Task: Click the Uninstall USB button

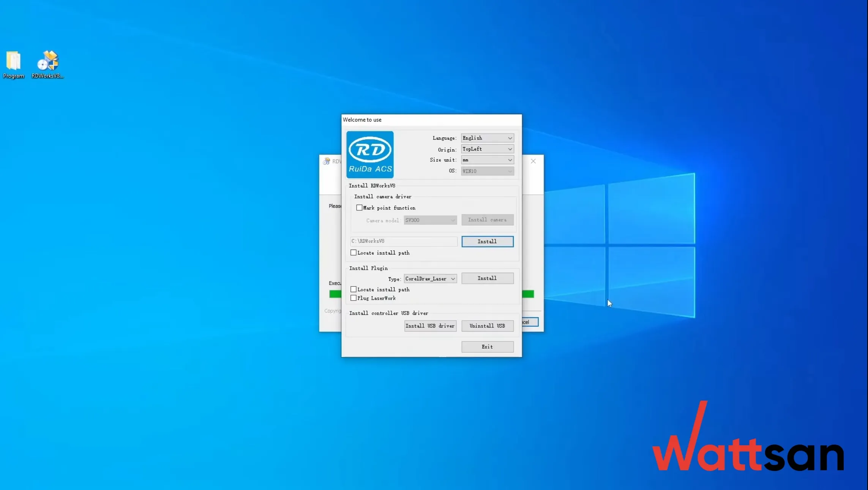Action: [x=488, y=326]
